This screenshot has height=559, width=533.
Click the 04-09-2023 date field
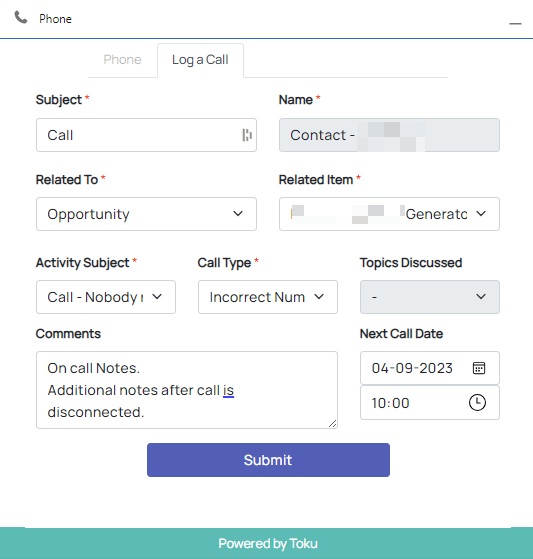click(430, 368)
